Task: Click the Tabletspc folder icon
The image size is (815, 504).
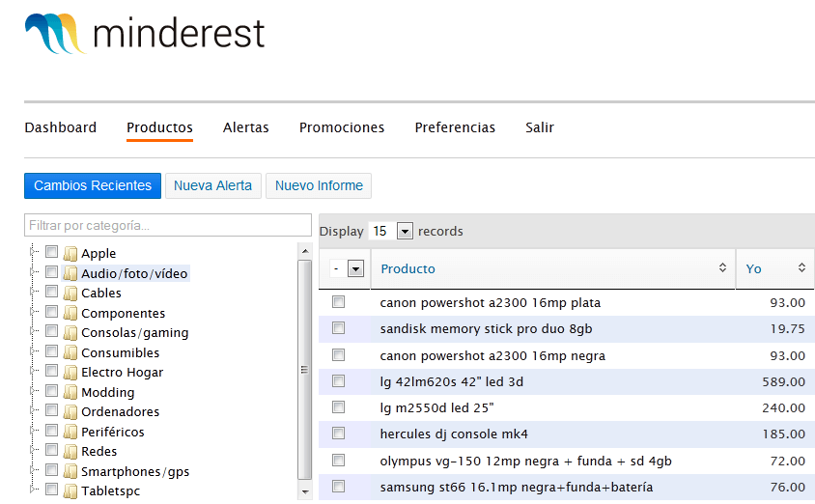Action: pyautogui.click(x=70, y=491)
